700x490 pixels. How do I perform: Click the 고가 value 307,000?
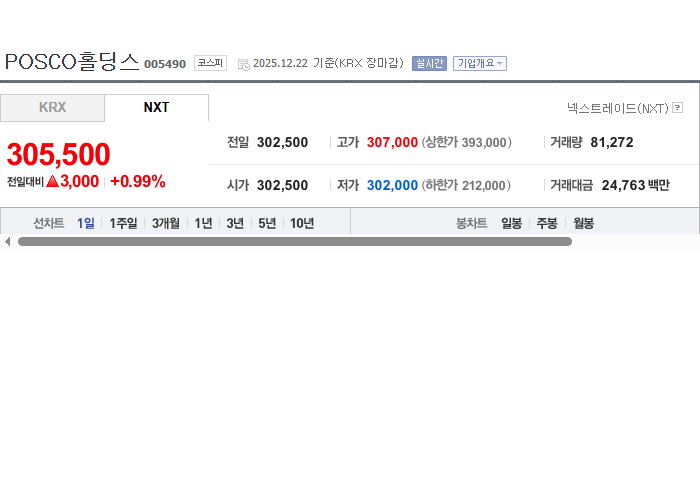pos(392,142)
